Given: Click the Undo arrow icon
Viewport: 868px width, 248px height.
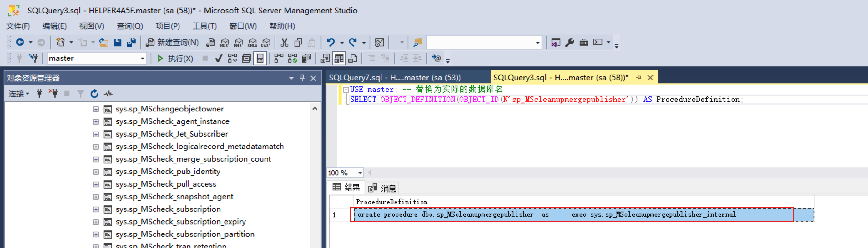Looking at the screenshot, I should 331,43.
